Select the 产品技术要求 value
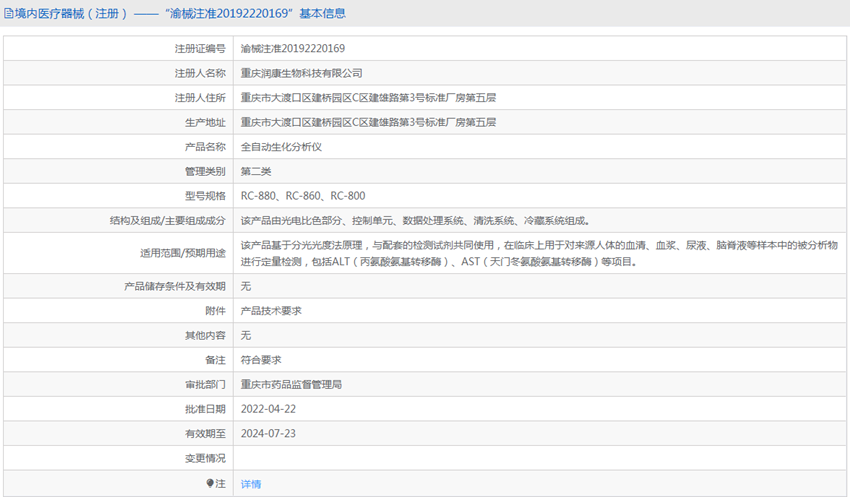Viewport: 850px width, 497px height. click(271, 311)
